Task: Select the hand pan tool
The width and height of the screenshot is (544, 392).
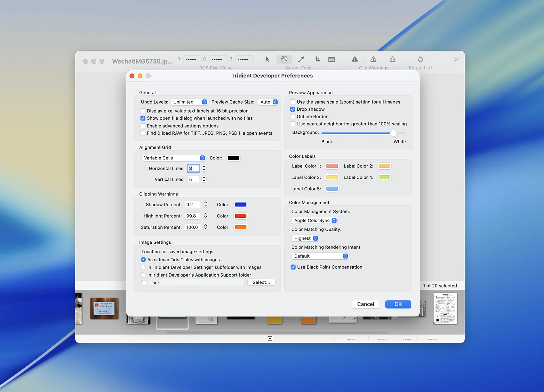Action: 284,59
